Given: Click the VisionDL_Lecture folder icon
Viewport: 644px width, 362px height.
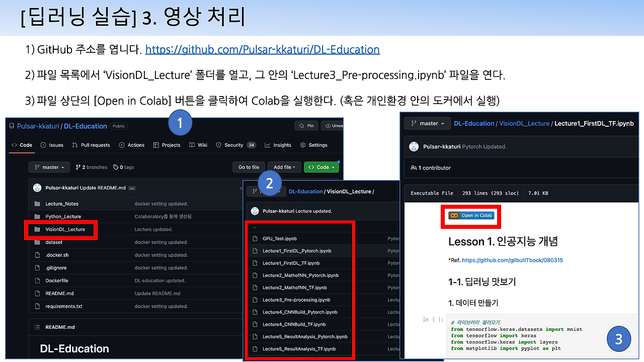Looking at the screenshot, I should click(38, 229).
